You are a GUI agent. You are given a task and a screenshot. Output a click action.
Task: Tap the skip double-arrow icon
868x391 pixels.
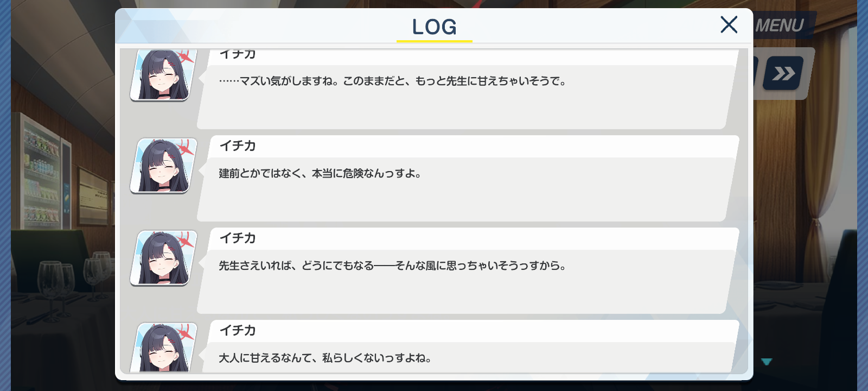coord(783,73)
